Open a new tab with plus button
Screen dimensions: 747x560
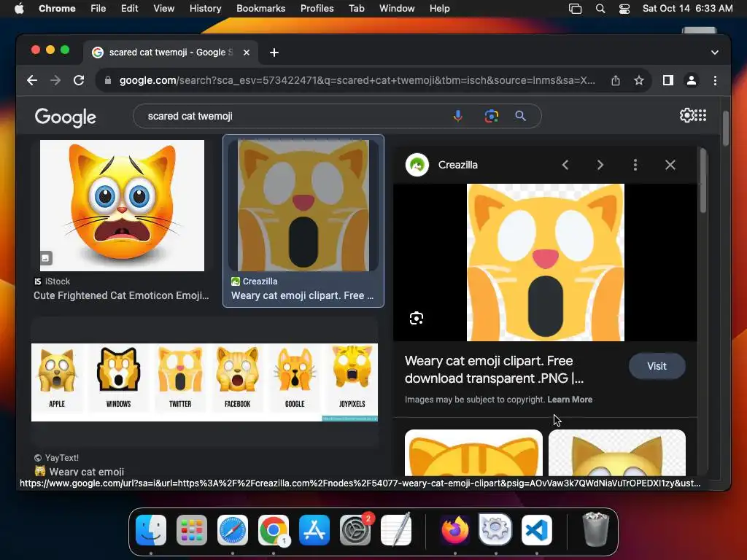(274, 52)
